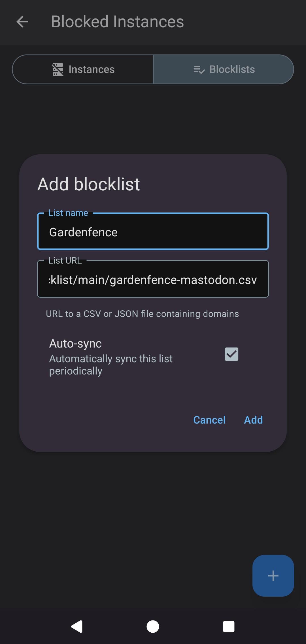Click "Automatically sync this list periodically" text
306x644 pixels.
coord(110,365)
